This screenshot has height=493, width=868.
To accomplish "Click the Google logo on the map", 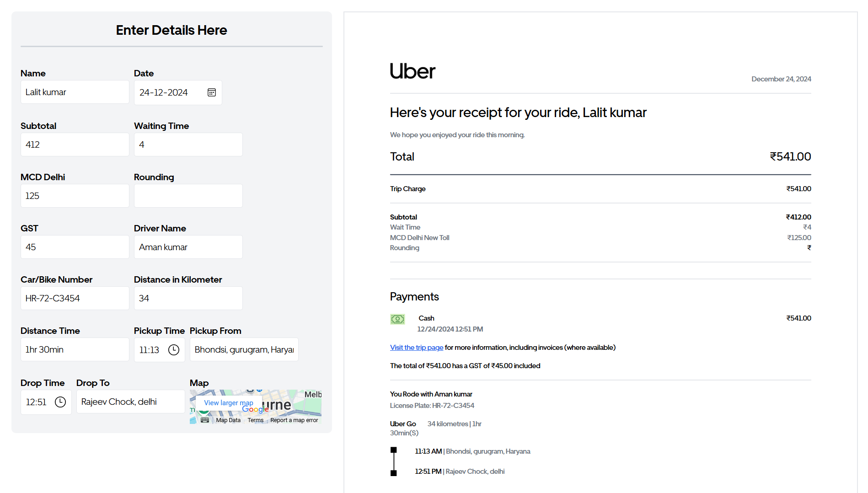I will 255,410.
